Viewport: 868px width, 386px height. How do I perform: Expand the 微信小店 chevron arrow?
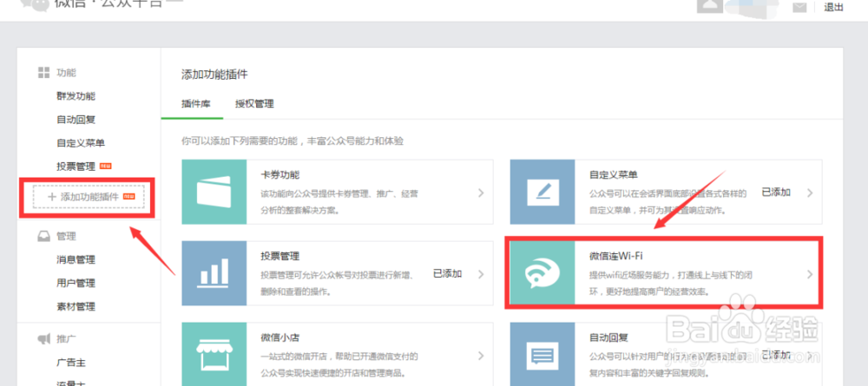481,355
